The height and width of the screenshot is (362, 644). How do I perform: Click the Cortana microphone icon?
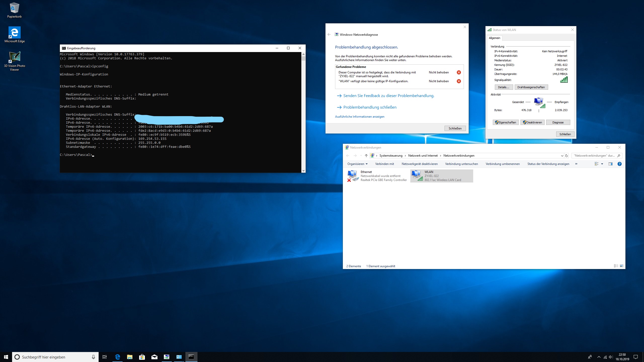point(93,357)
